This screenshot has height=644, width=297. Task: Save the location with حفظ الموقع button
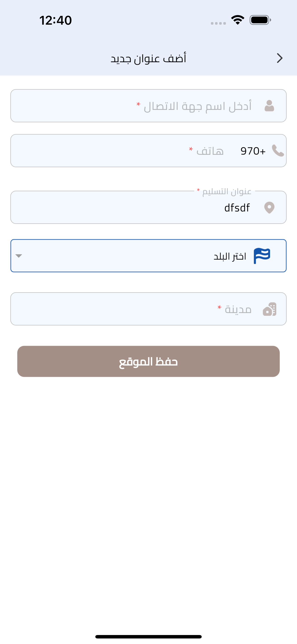click(x=148, y=361)
